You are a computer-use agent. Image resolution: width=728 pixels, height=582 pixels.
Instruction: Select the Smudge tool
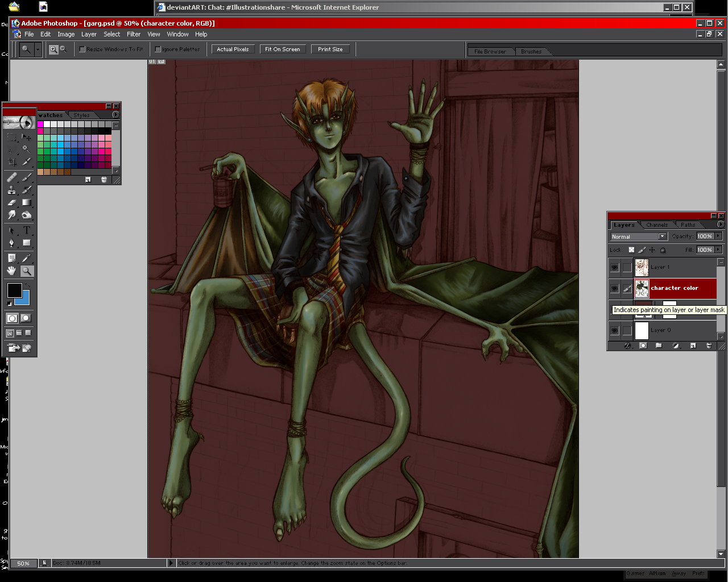(12, 215)
